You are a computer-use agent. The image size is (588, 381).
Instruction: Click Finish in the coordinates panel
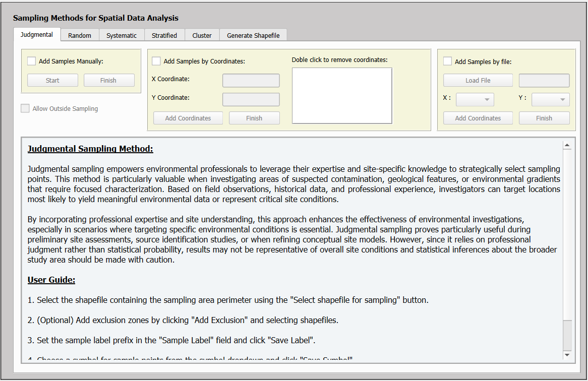[254, 118]
